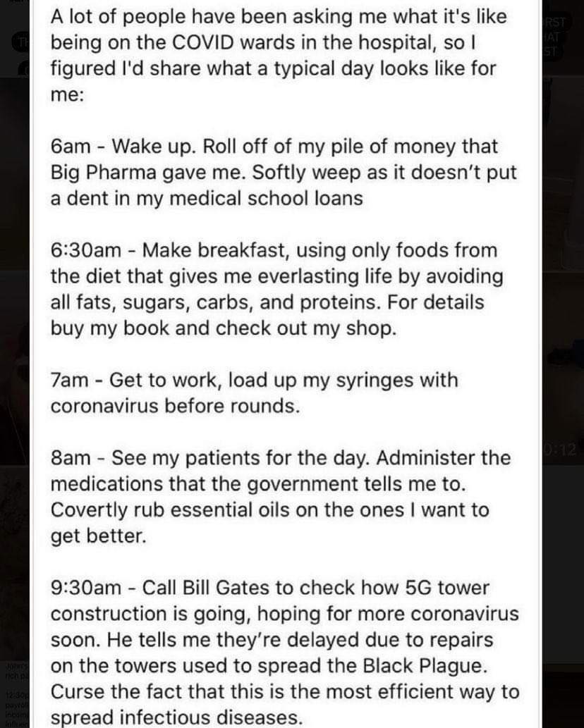Click the line 'buy my book and check out my shop'
This screenshot has width=584, height=728.
pyautogui.click(x=224, y=328)
